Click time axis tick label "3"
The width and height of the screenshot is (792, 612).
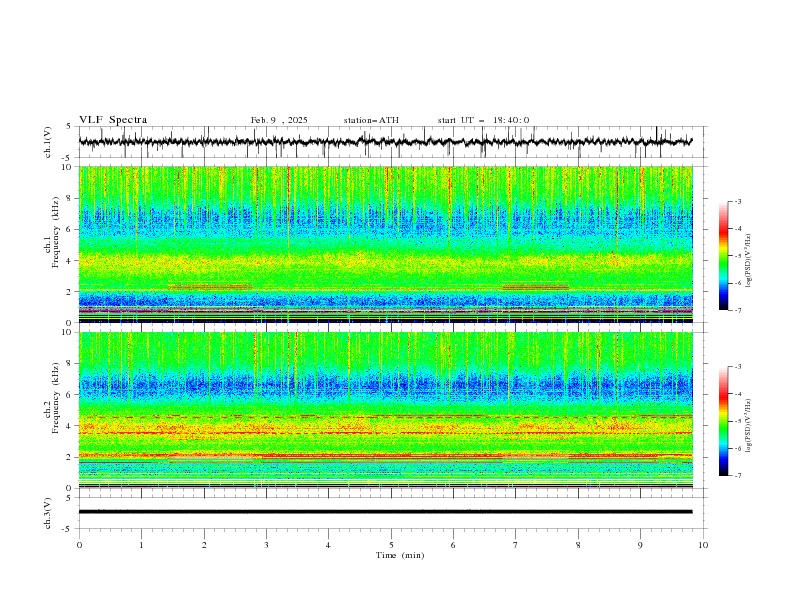click(x=266, y=545)
